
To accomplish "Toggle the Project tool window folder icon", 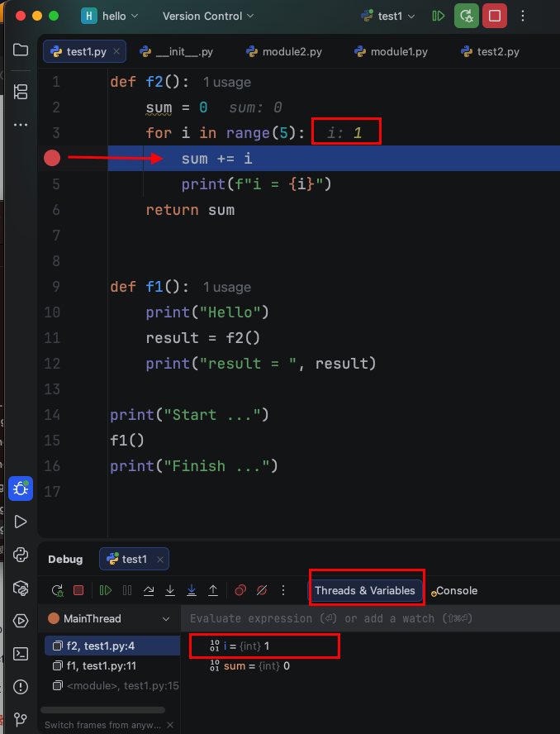I will [x=21, y=50].
